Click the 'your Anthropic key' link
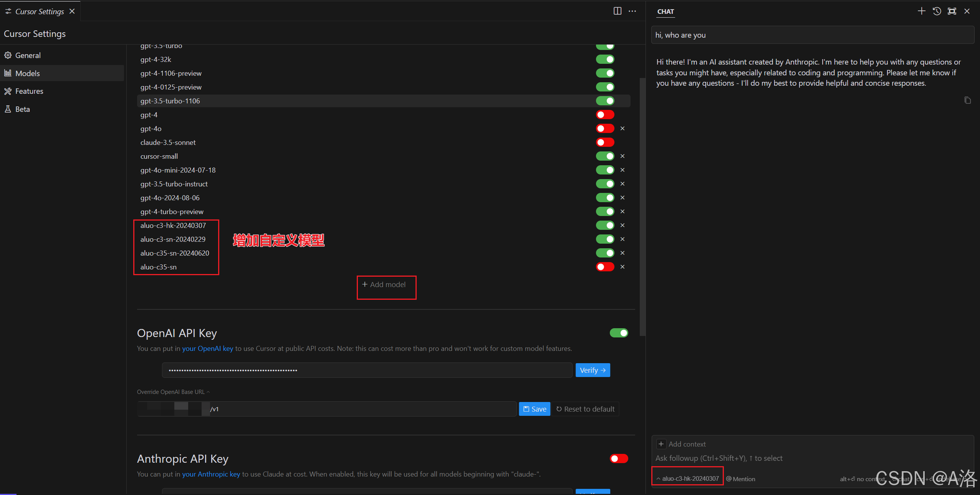980x495 pixels. (x=211, y=474)
